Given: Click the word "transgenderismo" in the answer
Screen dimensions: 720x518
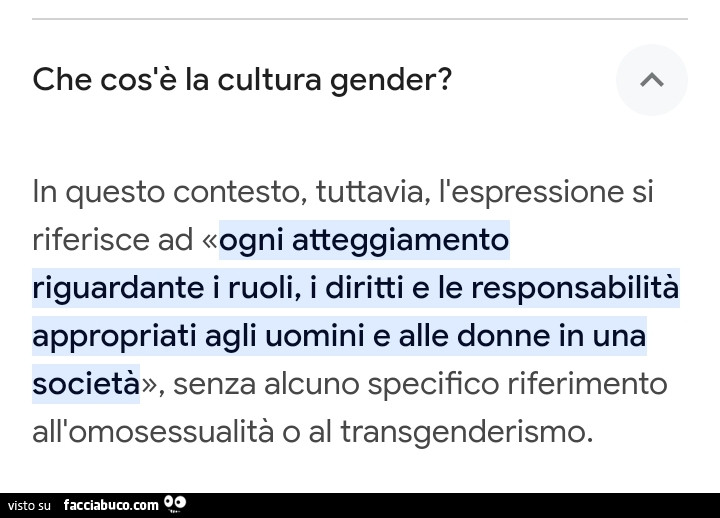Looking at the screenshot, I should point(465,433).
